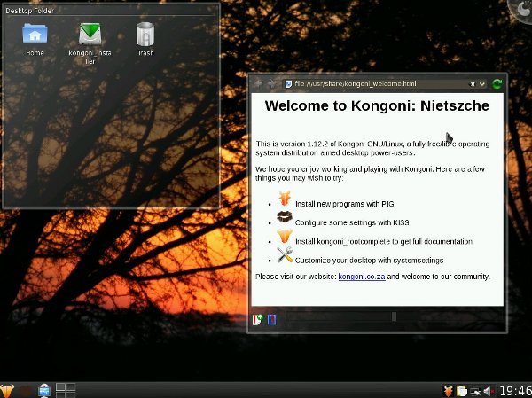
Task: Open the Trash icon
Action: (145, 34)
